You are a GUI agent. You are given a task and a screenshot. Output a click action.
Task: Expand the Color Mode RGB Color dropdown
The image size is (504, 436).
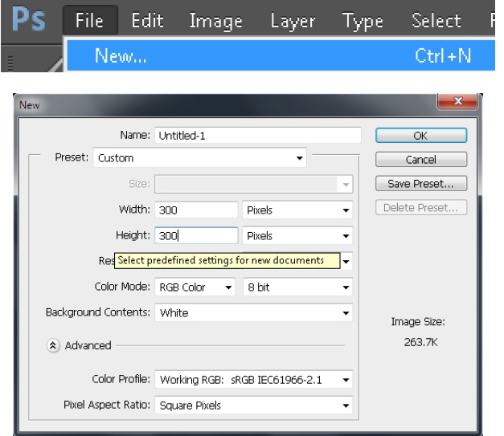(195, 287)
